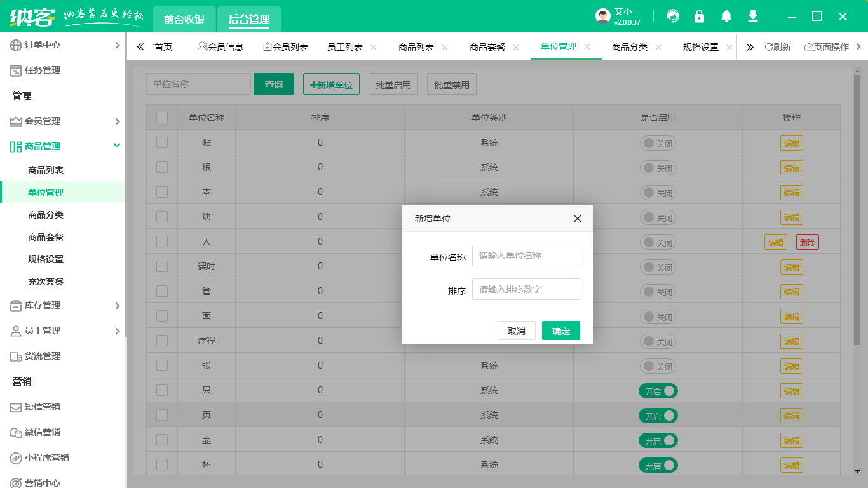Screen dimensions: 868x488
Task: Open the customer service headset icon
Action: coord(672,16)
